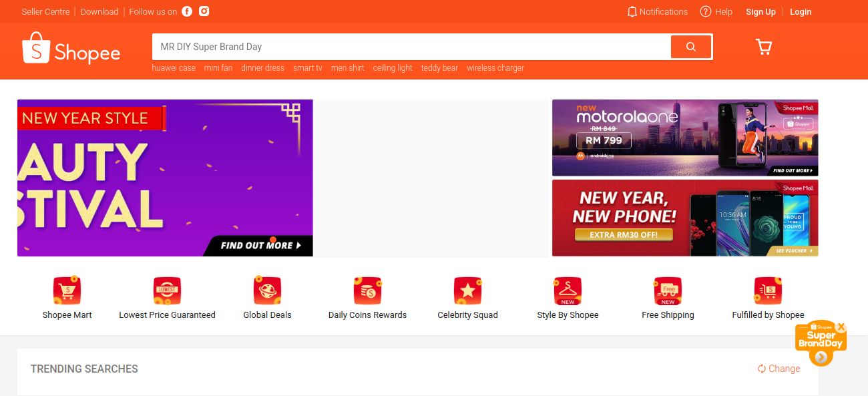Viewport: 868px width, 396px height.
Task: Click Find Out More on Motorola banner
Action: pyautogui.click(x=793, y=171)
